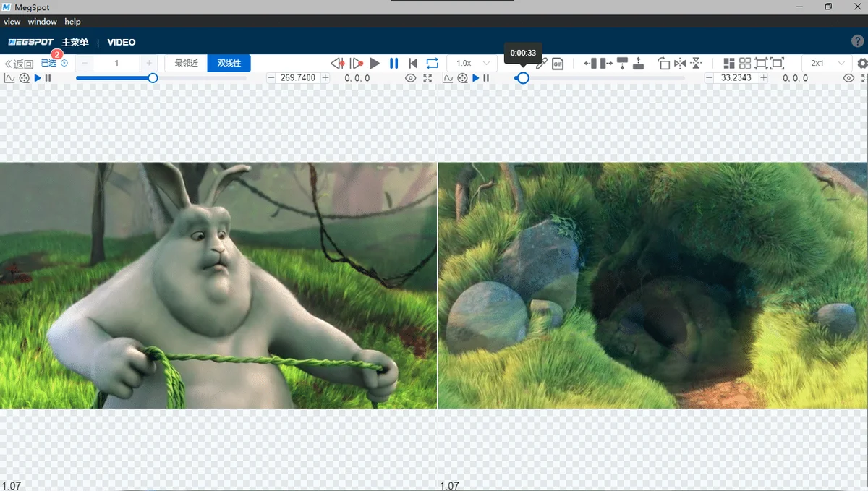Go back with the 返回 button

click(x=20, y=64)
